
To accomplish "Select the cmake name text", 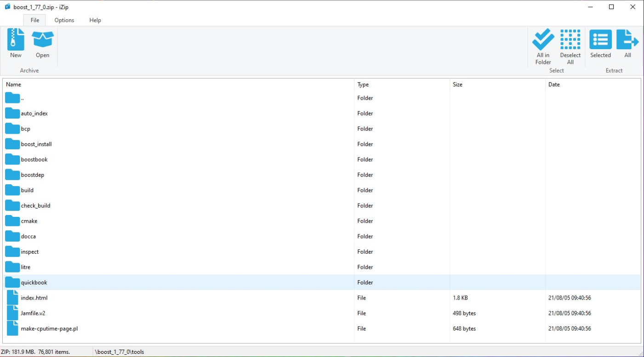I will point(29,221).
